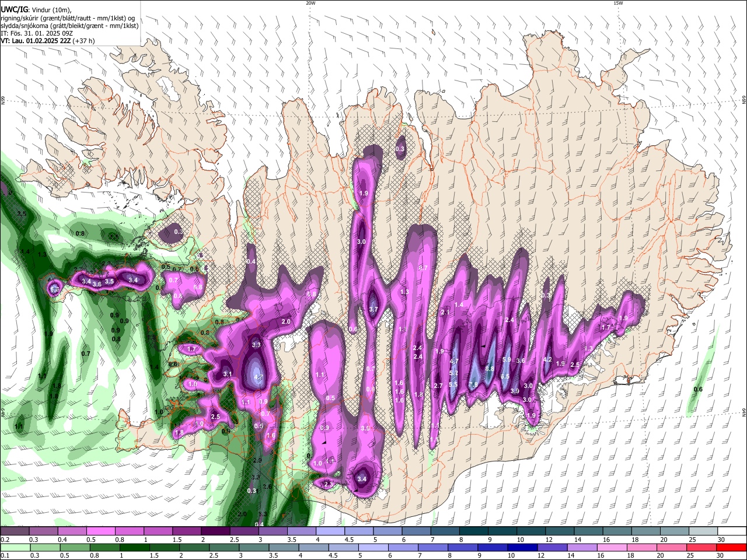Select the dark plum 0.2 swatch in snow scale
Image resolution: width=747 pixels, height=560 pixels.
click(x=15, y=531)
